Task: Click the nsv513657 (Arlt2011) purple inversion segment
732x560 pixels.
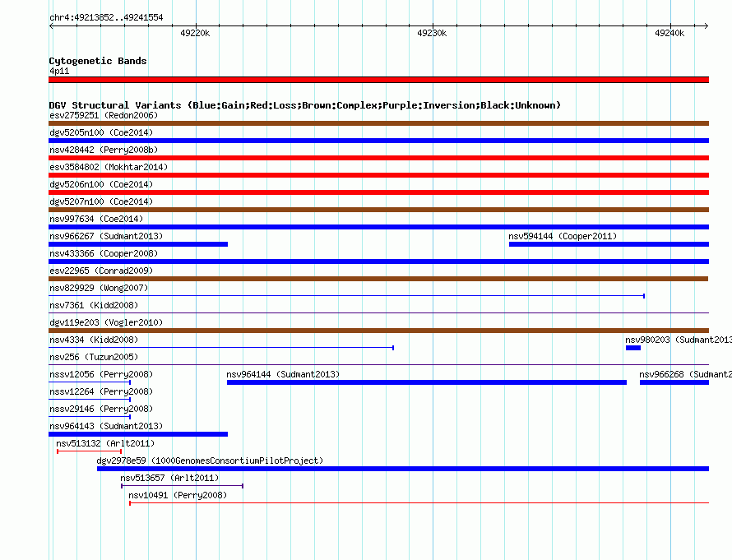Action: [x=182, y=486]
